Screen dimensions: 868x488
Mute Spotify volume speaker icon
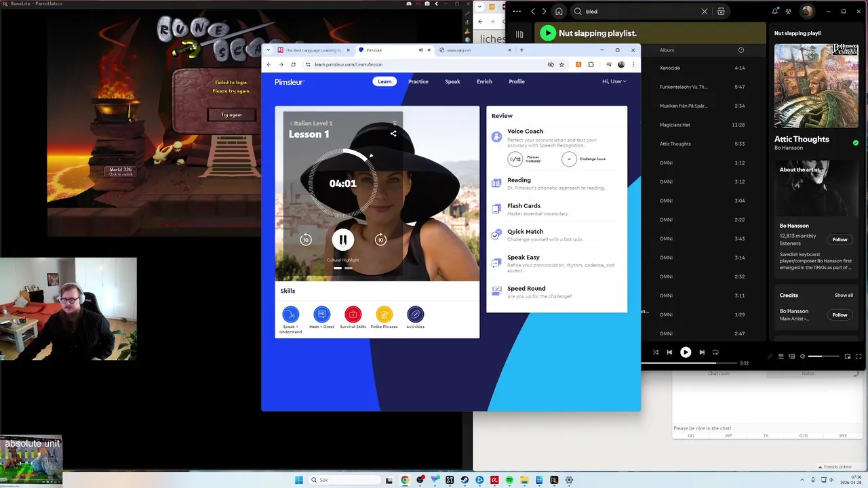(x=802, y=357)
